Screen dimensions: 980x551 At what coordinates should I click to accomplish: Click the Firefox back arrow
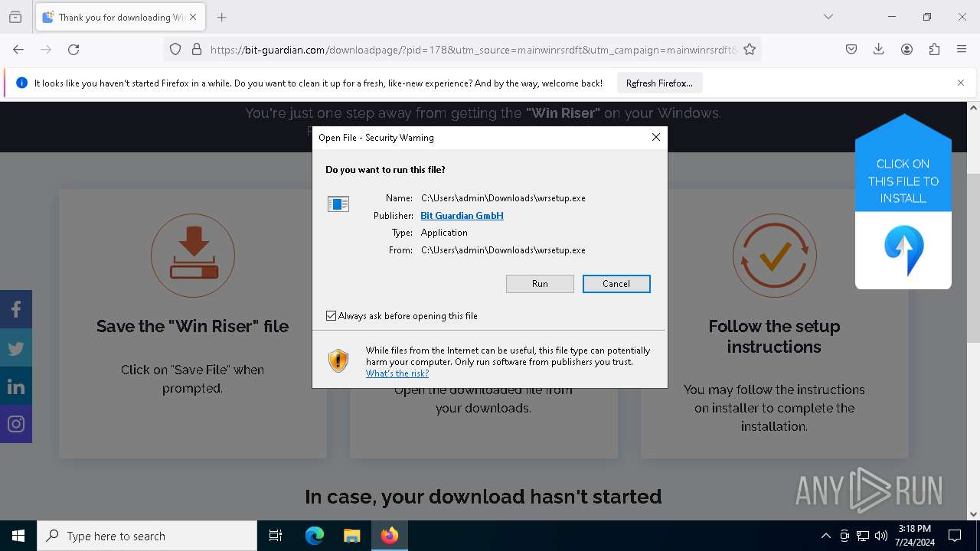click(x=18, y=49)
